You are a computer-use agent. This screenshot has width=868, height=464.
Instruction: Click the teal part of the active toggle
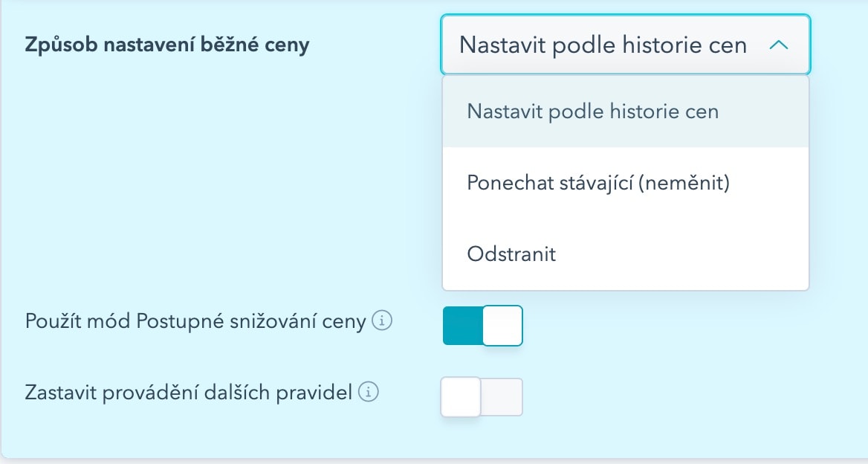(463, 326)
